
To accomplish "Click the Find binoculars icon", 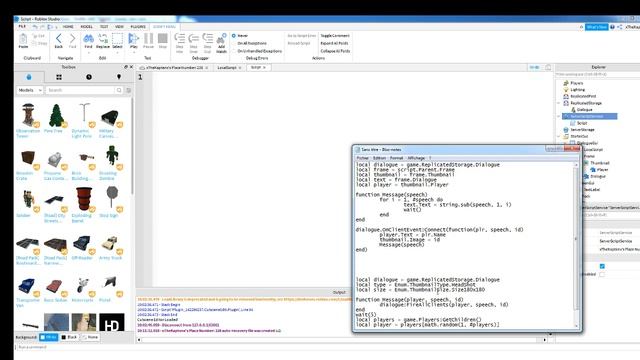I will tap(88, 39).
